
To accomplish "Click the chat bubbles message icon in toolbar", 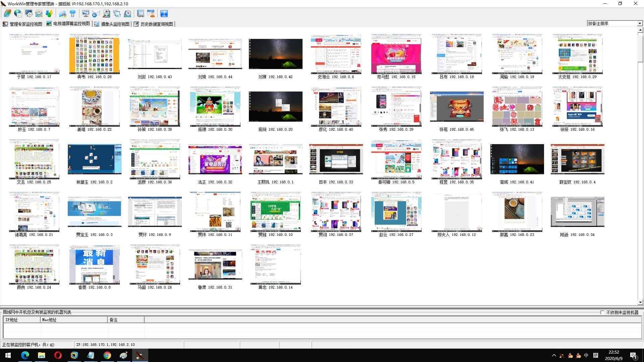I will [x=117, y=13].
